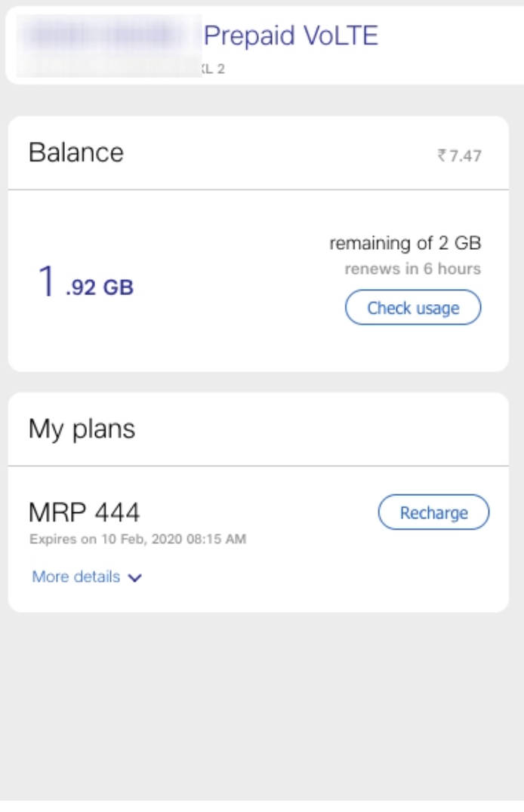
Task: Click the large digit 1 in data balance
Action: point(46,282)
